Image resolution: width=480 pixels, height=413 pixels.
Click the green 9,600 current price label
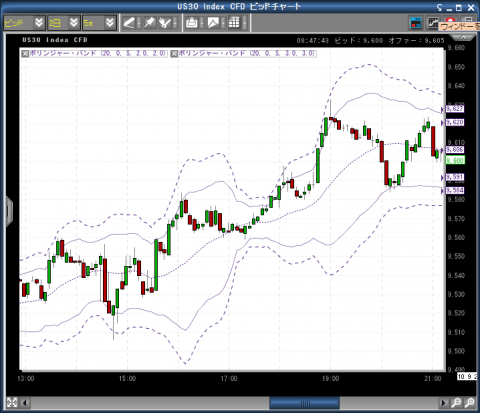pos(455,160)
